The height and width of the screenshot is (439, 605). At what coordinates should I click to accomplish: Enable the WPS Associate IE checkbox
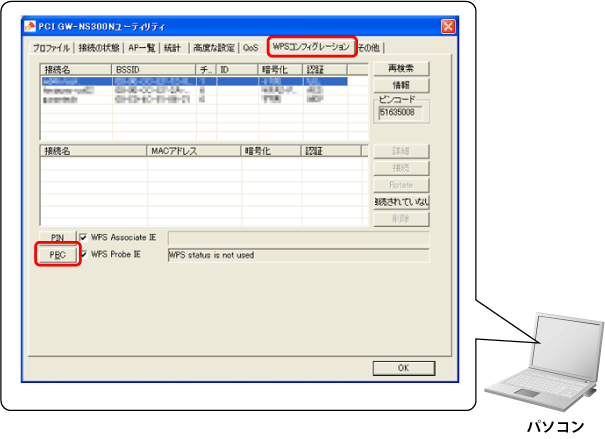click(82, 238)
